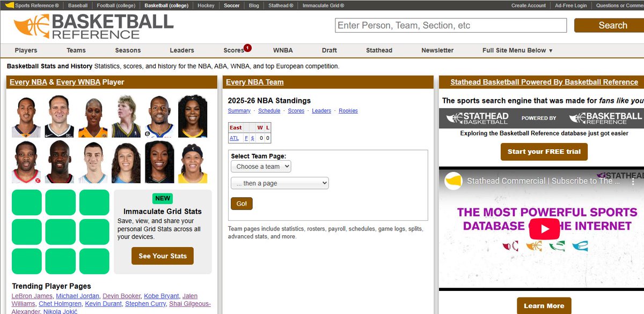Viewport: 644px width, 314px height.
Task: Click the Learn More button
Action: click(x=544, y=306)
